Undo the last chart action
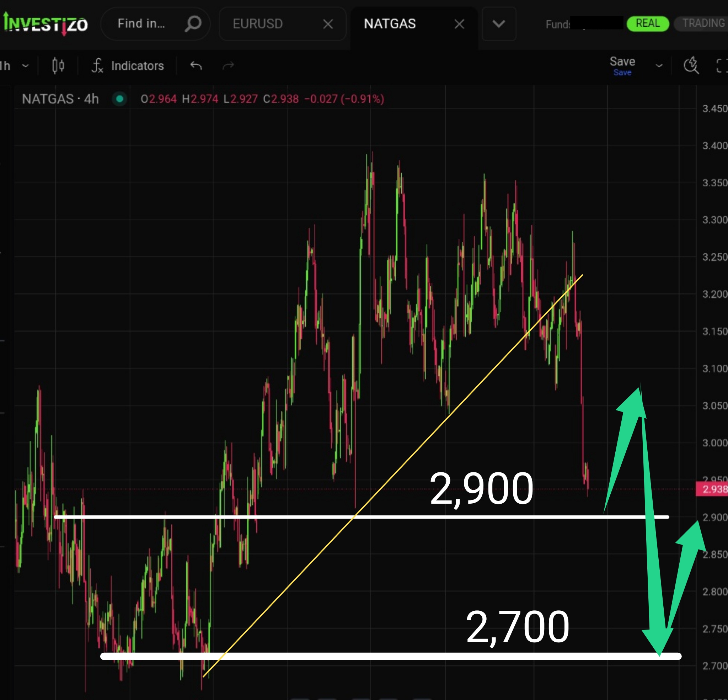Viewport: 728px width, 700px height. [x=196, y=66]
